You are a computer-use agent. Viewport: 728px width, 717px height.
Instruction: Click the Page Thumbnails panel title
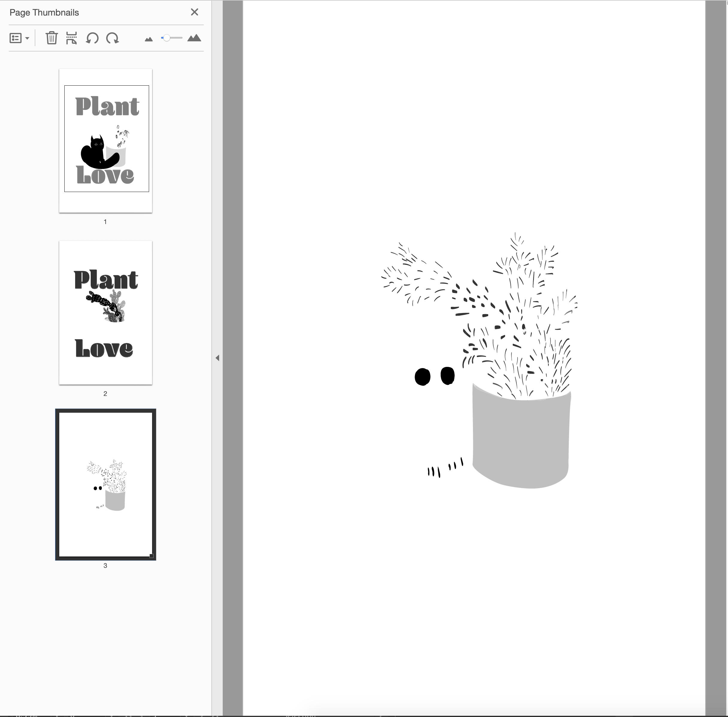(44, 12)
